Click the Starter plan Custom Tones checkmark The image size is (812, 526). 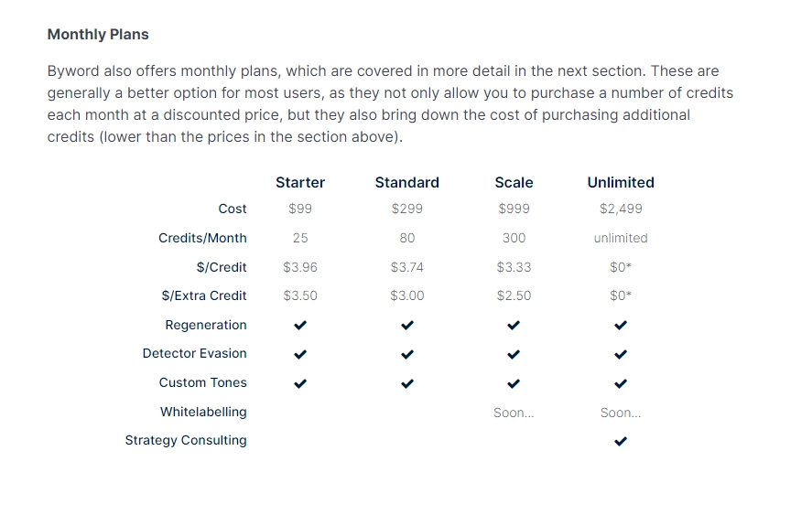coord(300,383)
